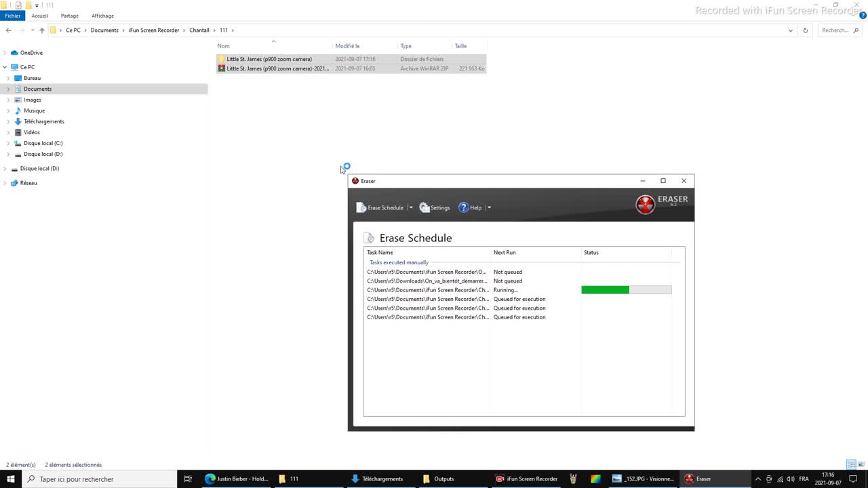Open the Accueil ribbon tab
Viewport: 868px width, 488px height.
click(x=39, y=16)
